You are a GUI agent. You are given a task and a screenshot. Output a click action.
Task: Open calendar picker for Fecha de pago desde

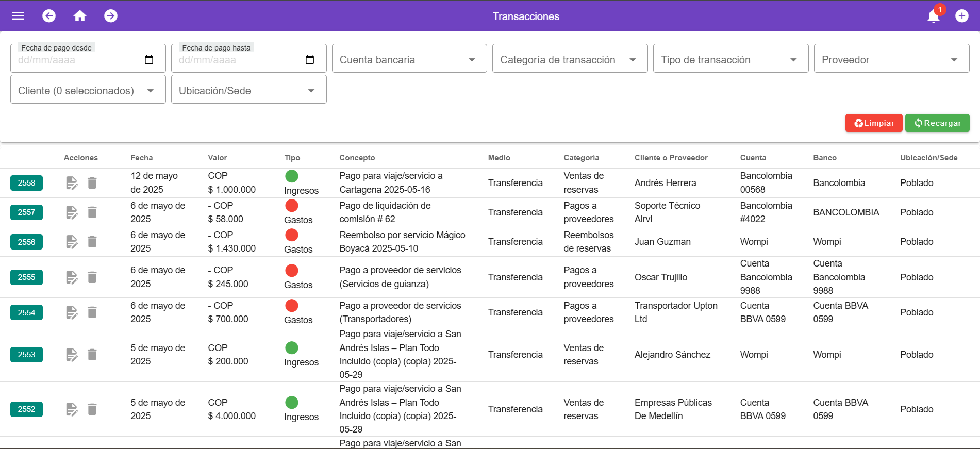(149, 60)
